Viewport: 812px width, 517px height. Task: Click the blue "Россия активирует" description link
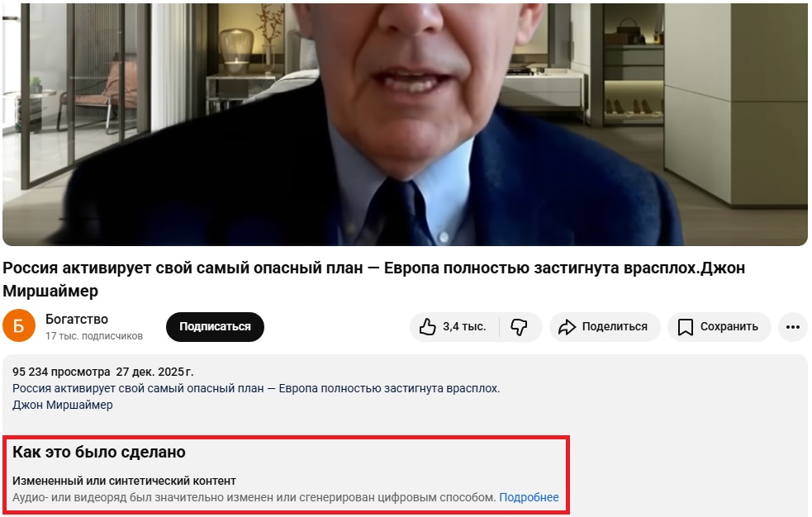point(256,388)
